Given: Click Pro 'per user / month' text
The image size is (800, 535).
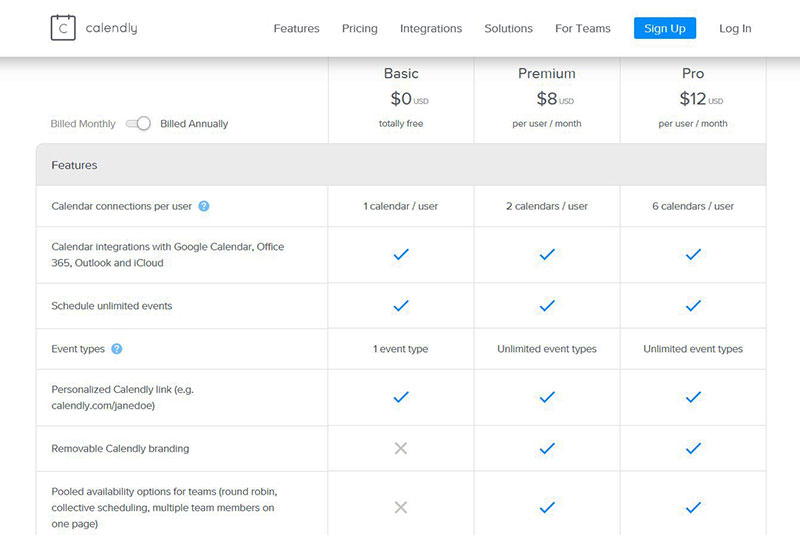Looking at the screenshot, I should 693,123.
